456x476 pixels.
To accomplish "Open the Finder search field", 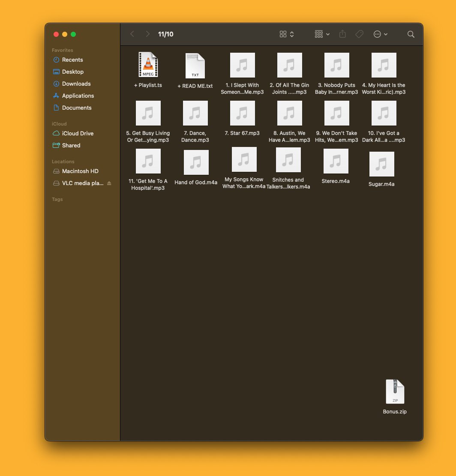I will (x=411, y=34).
